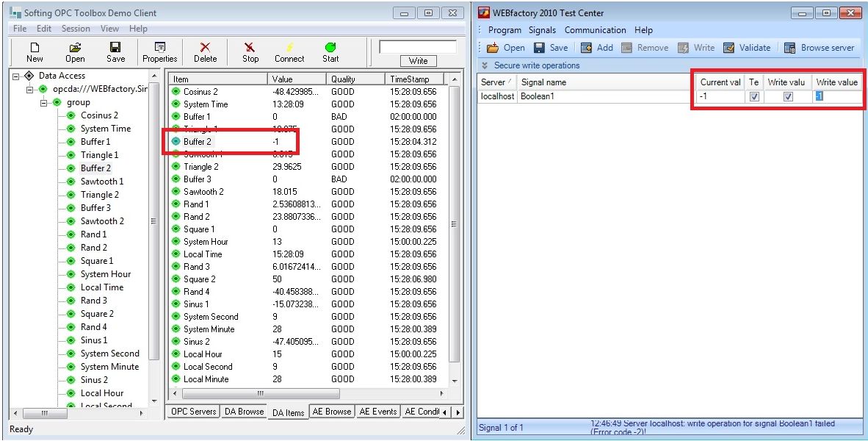Hit the Connect lightning icon
This screenshot has width=868, height=441.
pos(289,47)
